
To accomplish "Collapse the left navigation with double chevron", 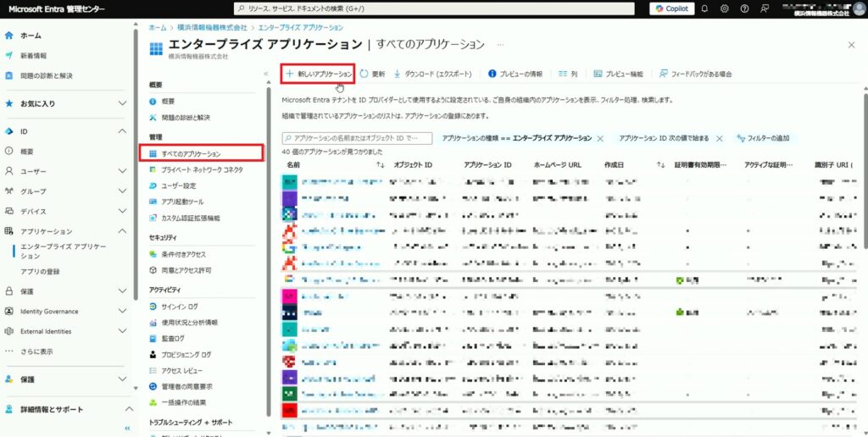I will point(127,429).
